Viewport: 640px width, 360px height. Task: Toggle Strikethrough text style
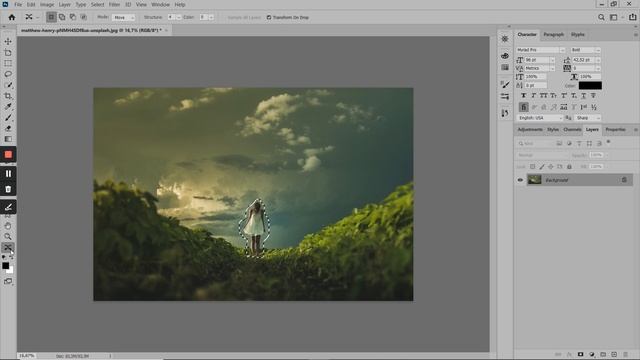point(593,96)
